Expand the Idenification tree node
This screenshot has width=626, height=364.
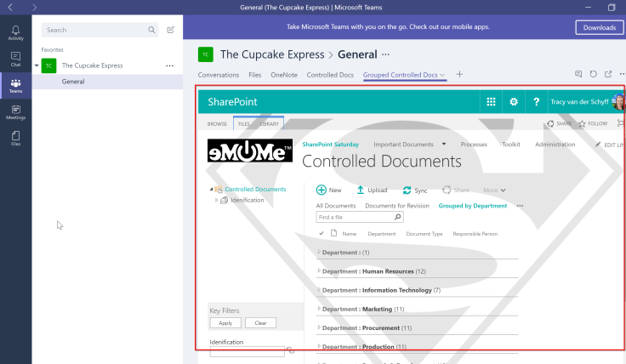[217, 201]
